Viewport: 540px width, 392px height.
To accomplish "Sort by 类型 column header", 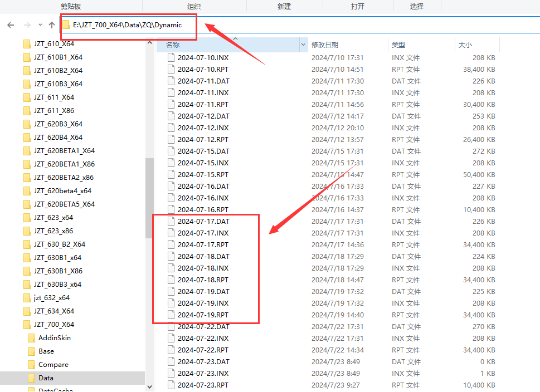I will click(398, 45).
